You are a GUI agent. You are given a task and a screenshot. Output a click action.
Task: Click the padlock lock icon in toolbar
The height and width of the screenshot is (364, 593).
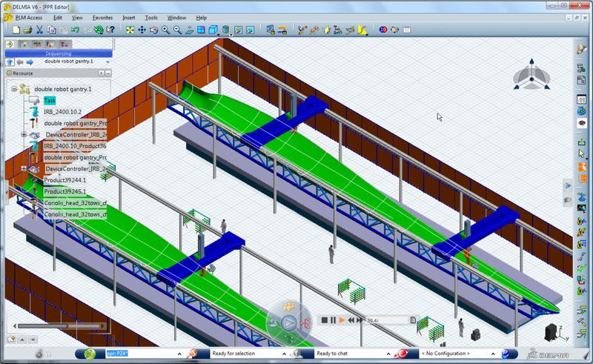(271, 30)
